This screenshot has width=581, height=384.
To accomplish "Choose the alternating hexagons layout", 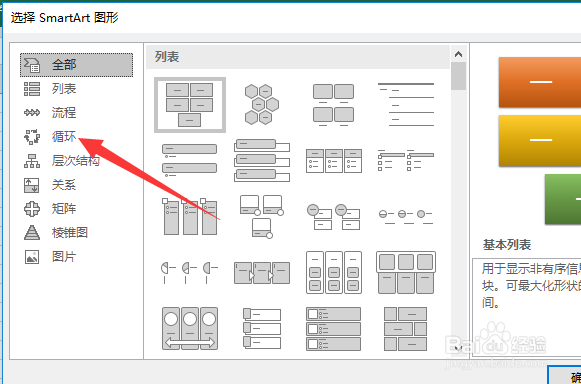I will coord(262,105).
